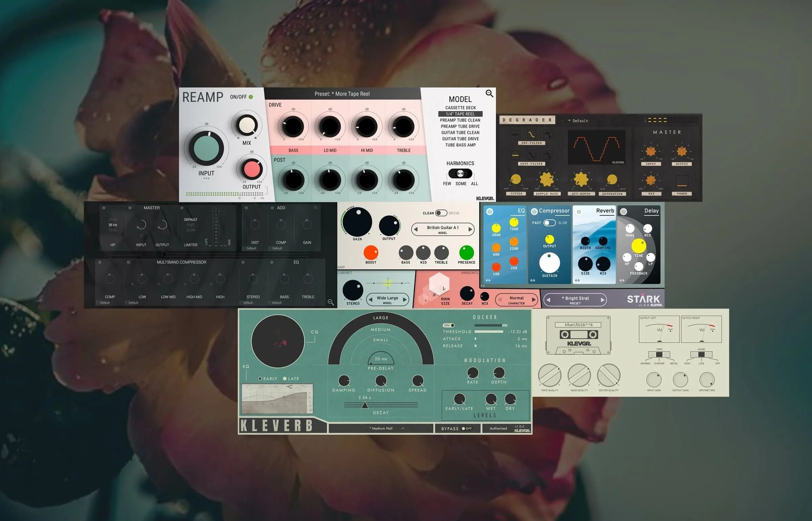Click the swap arrows icon in Stark Compressor module

(x=533, y=280)
